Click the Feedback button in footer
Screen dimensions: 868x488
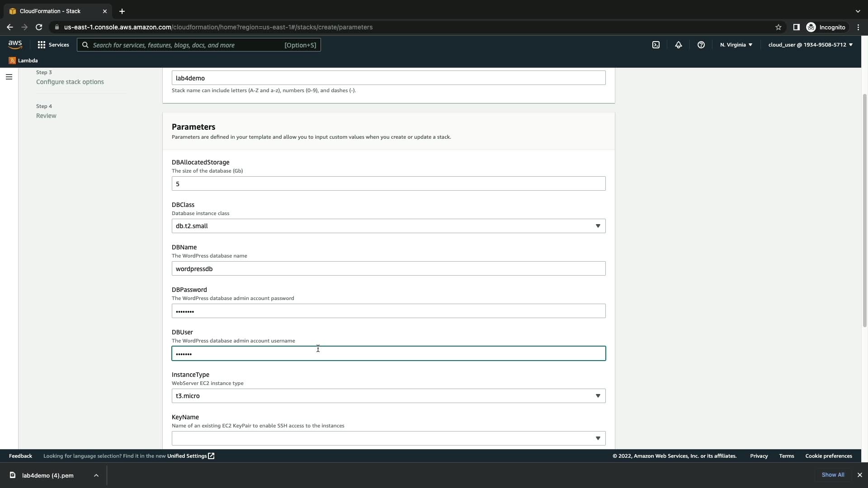20,456
